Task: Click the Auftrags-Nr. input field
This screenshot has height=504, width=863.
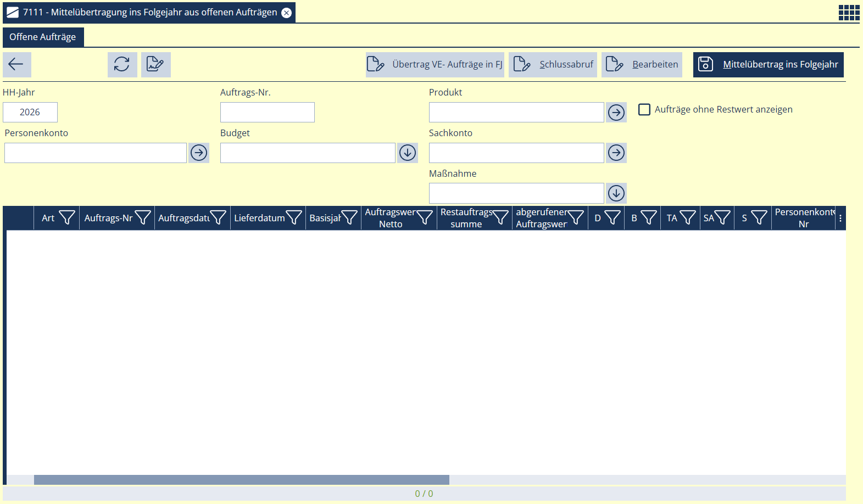Action: coord(268,112)
